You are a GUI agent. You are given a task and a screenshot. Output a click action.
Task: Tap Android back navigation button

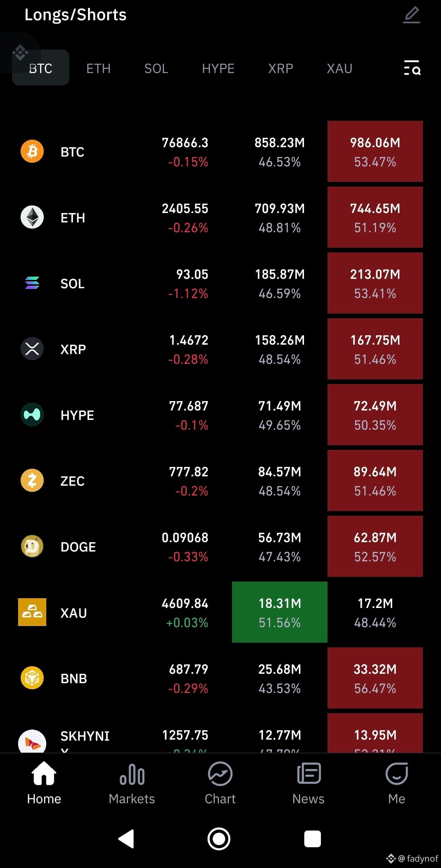coord(126,839)
